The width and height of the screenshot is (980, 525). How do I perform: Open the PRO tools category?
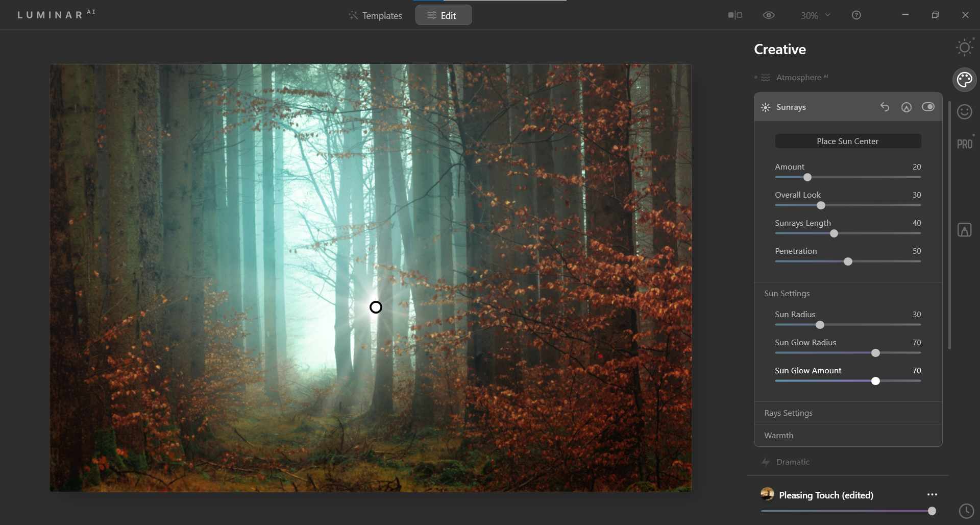point(964,144)
